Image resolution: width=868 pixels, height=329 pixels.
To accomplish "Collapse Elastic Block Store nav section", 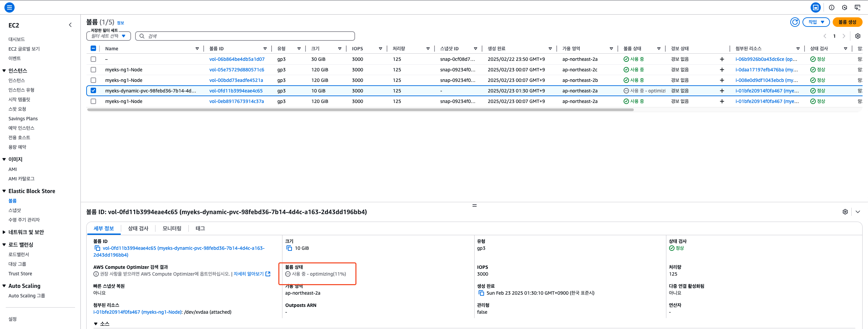I will click(x=4, y=191).
